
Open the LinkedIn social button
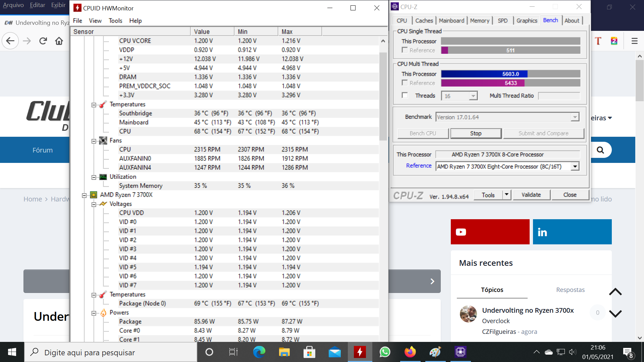coord(572,232)
